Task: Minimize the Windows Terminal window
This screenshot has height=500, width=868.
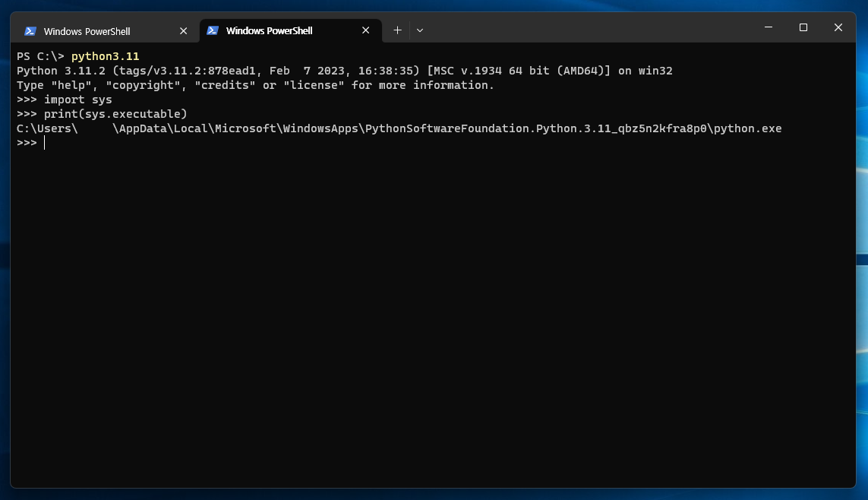Action: coord(769,27)
